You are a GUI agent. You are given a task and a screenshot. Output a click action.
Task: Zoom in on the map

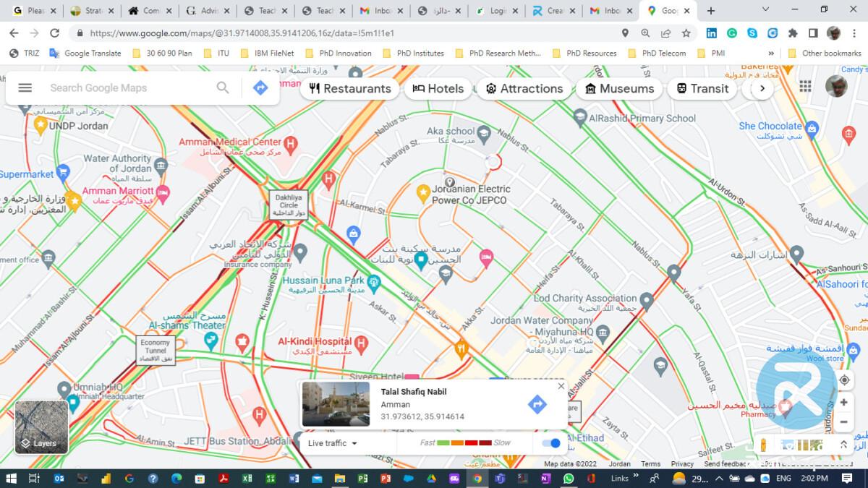[x=843, y=403]
